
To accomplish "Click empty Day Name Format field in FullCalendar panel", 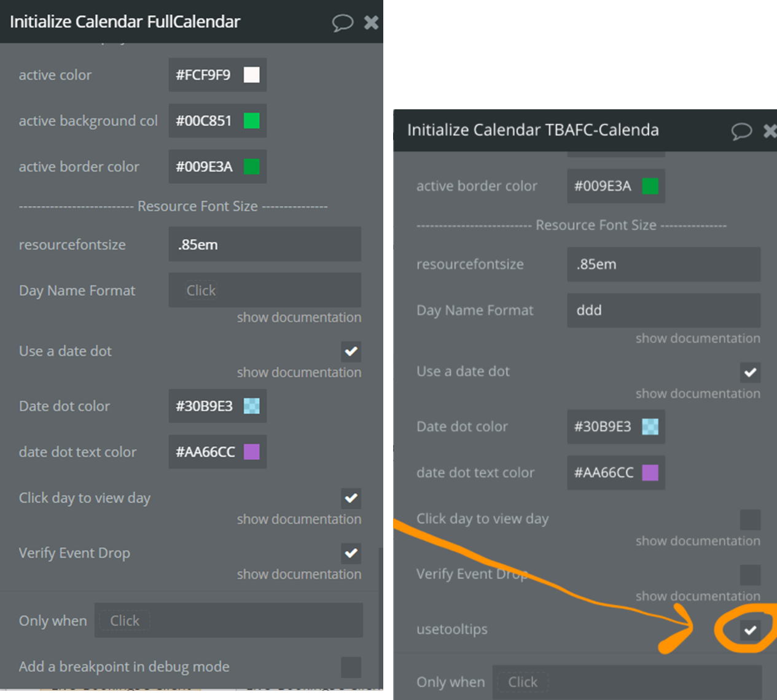I will pyautogui.click(x=265, y=290).
